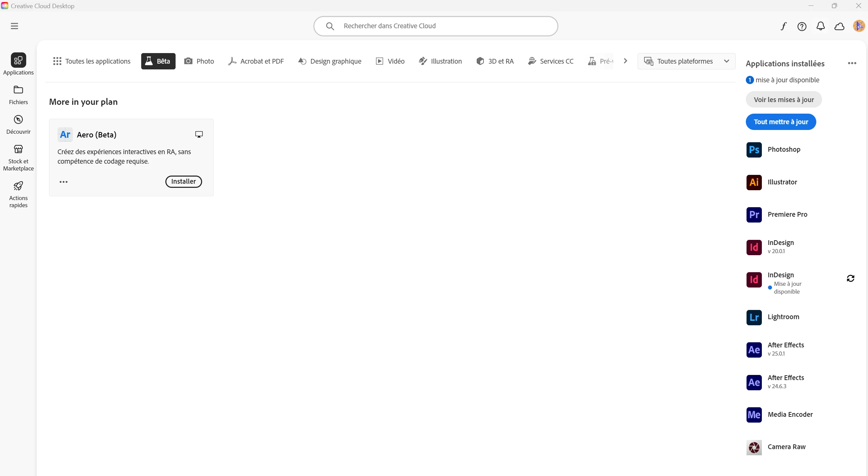Screen dimensions: 868x476
Task: Open Applications installées more options ellipsis
Action: coord(852,63)
